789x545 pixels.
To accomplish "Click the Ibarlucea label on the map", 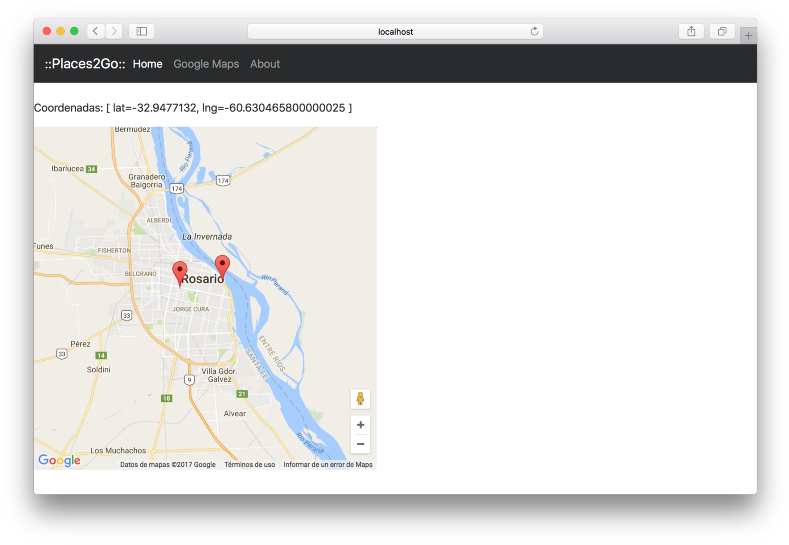I will tap(67, 169).
